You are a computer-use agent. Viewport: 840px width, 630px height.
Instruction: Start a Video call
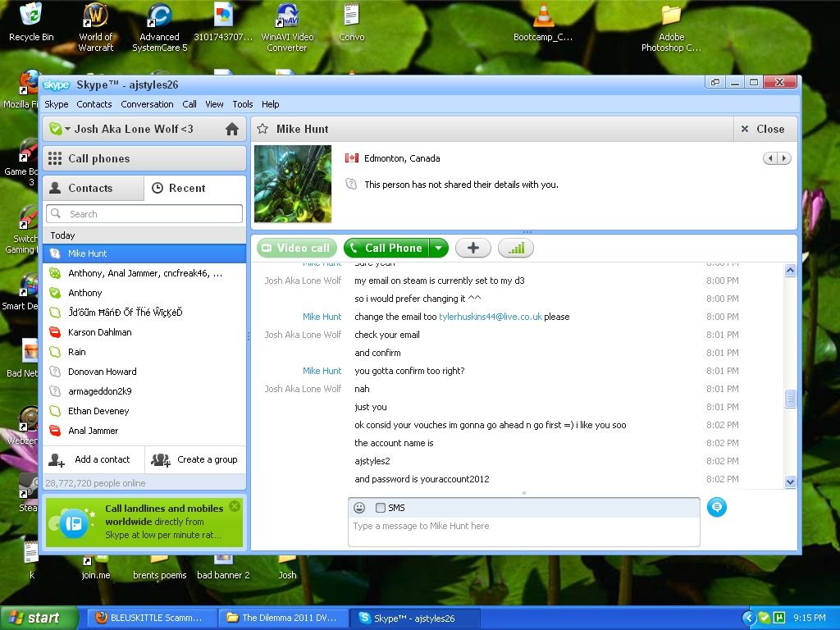[297, 248]
